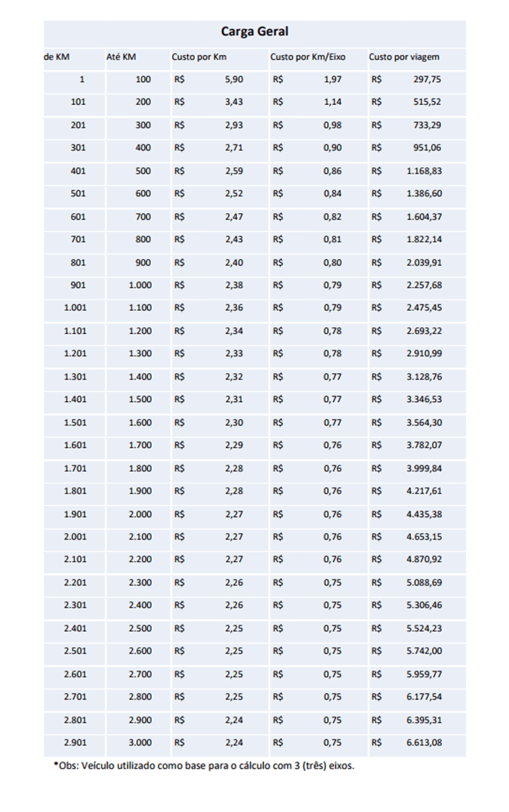The height and width of the screenshot is (812, 509).
Task: Click the 'Até KM' column header
Action: [121, 57]
